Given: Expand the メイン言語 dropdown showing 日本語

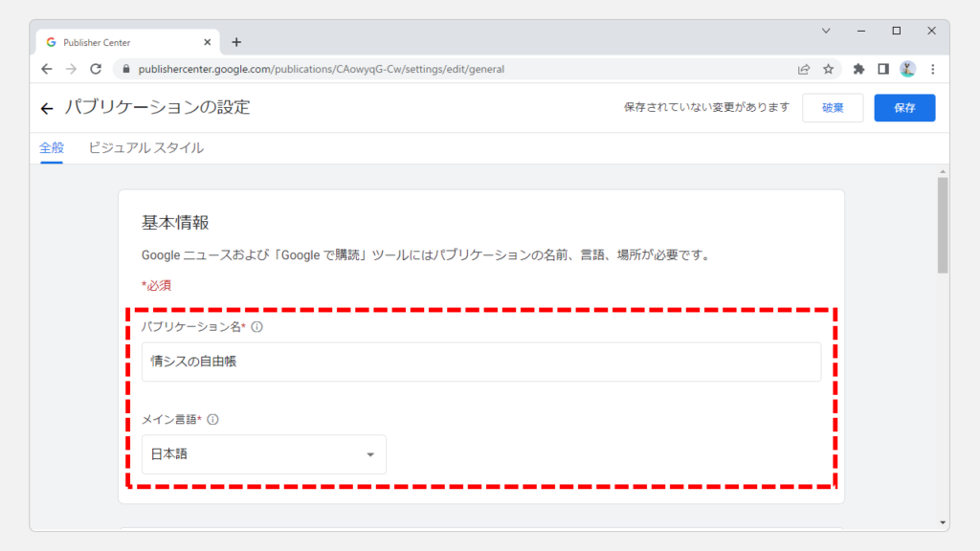Looking at the screenshot, I should [x=263, y=454].
